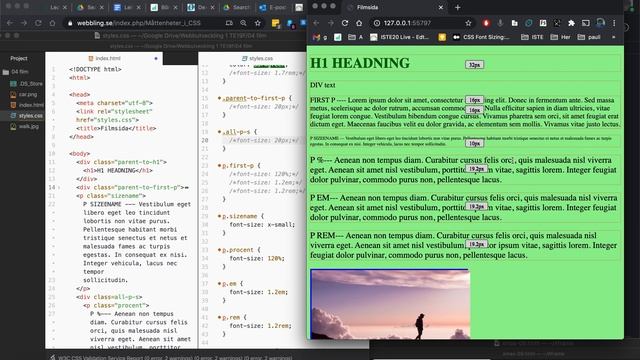Open the Extensions puzzle piece menu

click(x=571, y=23)
